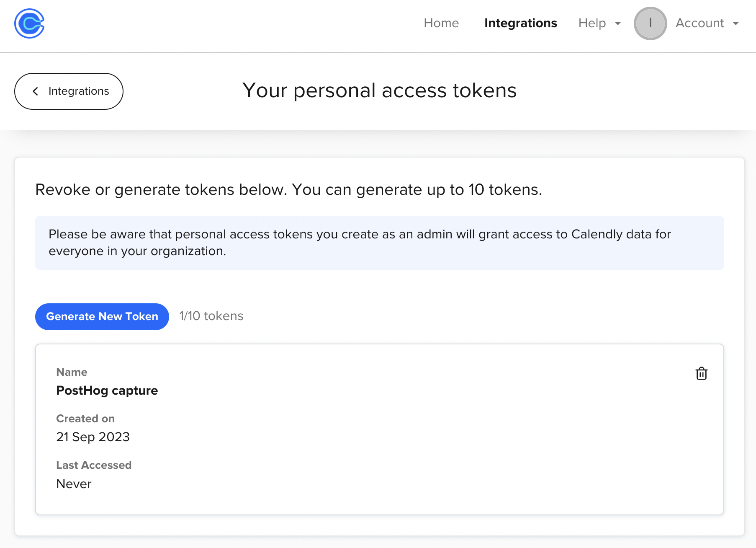
Task: Click the profile avatar circle
Action: click(x=650, y=23)
